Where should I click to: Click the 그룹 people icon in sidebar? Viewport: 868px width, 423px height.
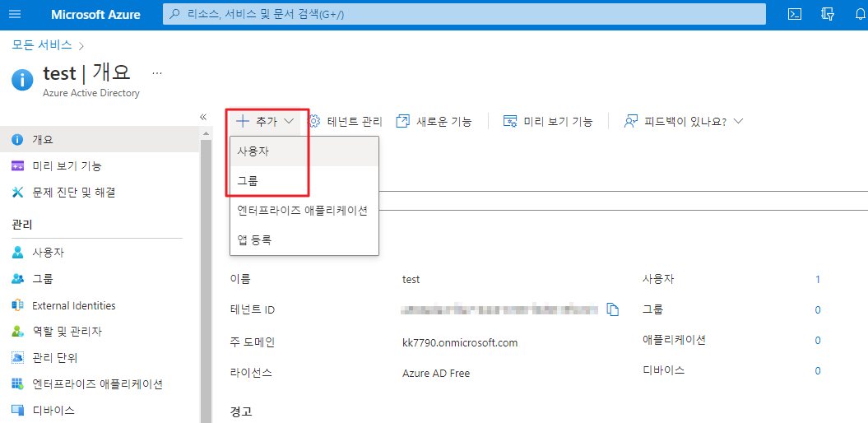[x=18, y=278]
